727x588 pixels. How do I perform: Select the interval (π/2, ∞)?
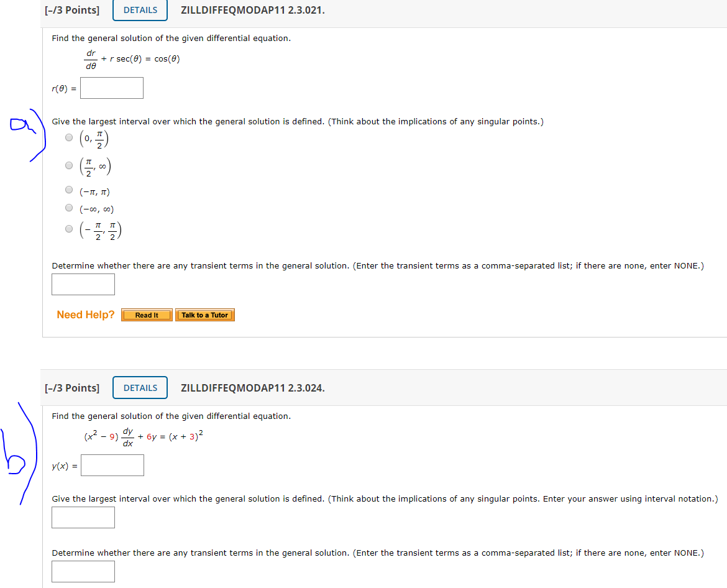(69, 165)
